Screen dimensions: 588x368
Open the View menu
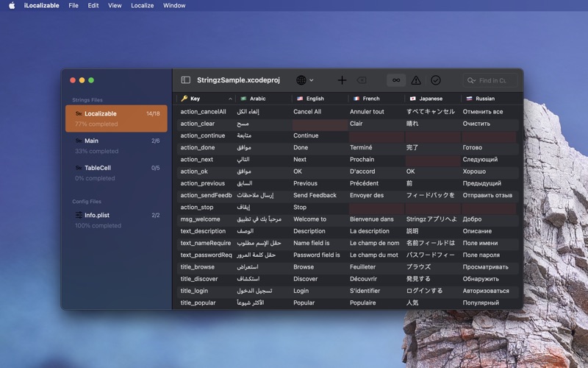click(115, 5)
